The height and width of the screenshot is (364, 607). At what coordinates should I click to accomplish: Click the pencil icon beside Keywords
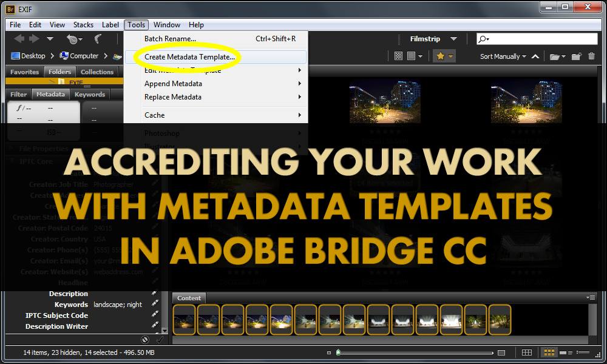click(154, 303)
